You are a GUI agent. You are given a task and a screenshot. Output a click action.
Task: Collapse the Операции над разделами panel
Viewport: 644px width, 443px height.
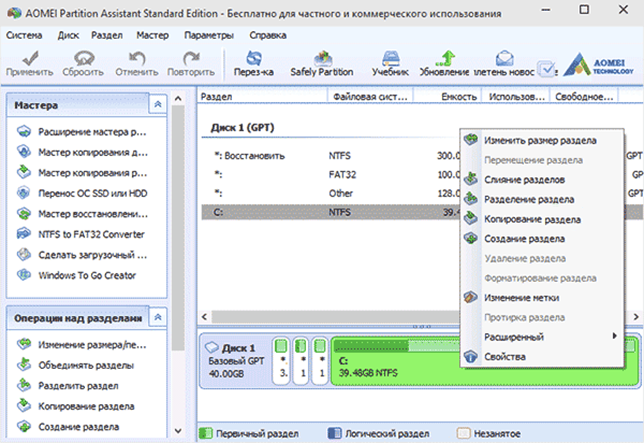156,317
